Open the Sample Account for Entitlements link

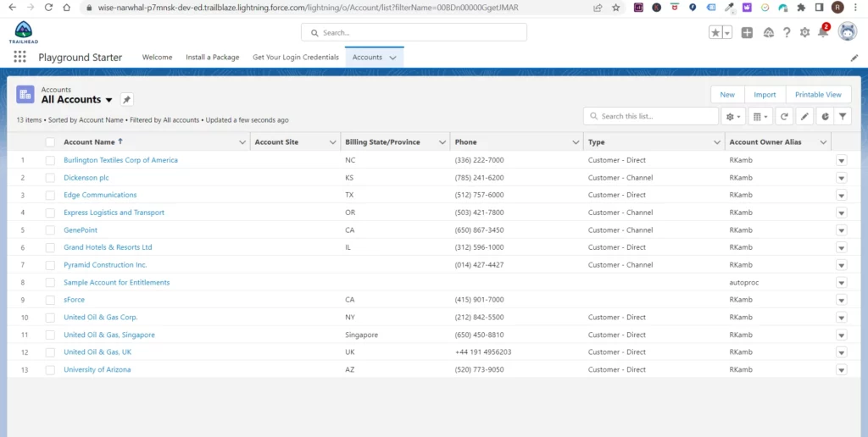(117, 282)
